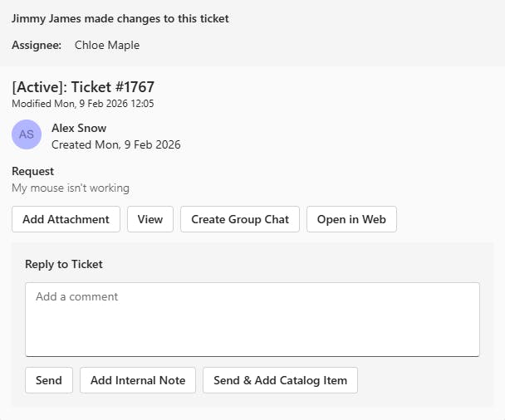This screenshot has width=505, height=420.
Task: Click the Created Mon, 9 Feb 2026 text
Action: pyautogui.click(x=116, y=144)
